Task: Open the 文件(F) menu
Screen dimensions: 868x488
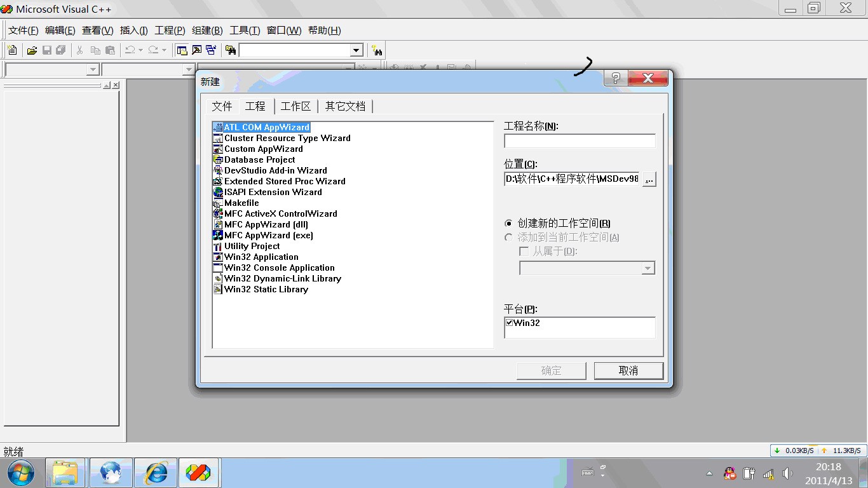Action: [x=24, y=30]
